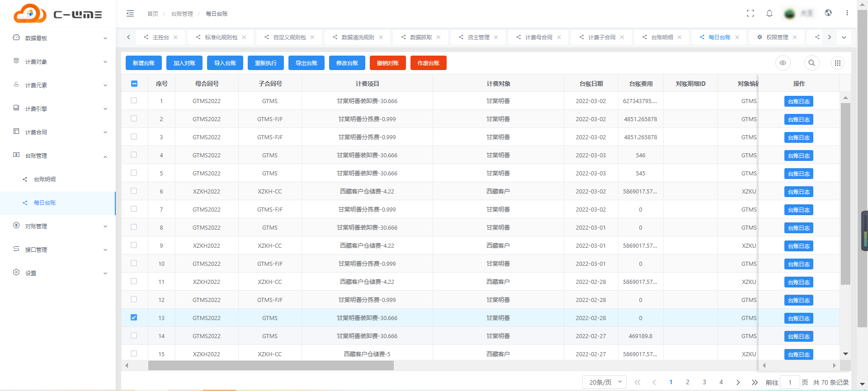Open 台账日志 for row 4
Screen dimensions: 868x391
click(799, 155)
